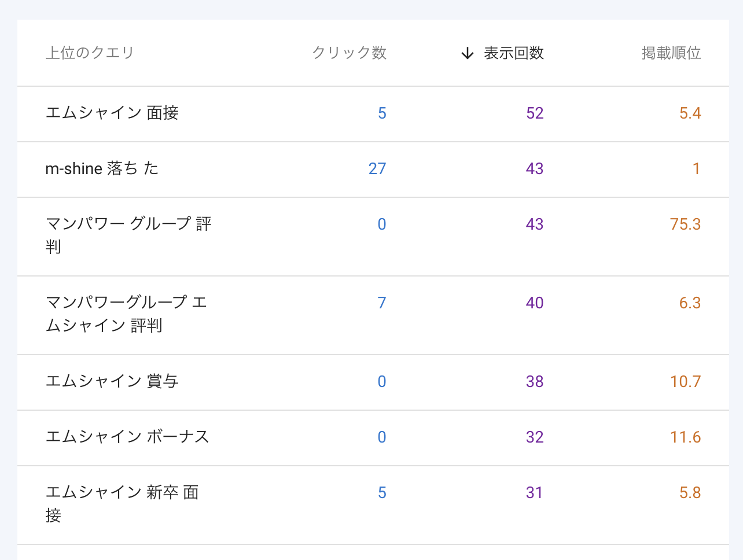Screen dimensions: 743x560
Task: Click the 38 impressions value
Action: pos(535,382)
